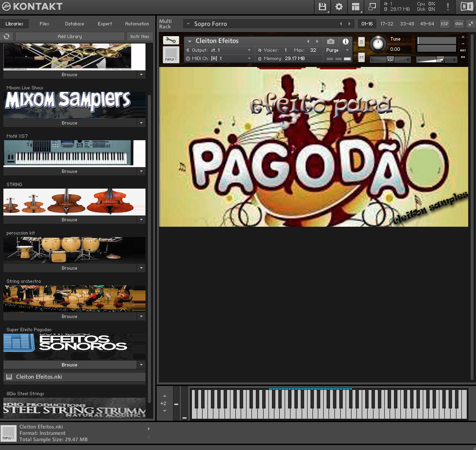Screen dimensions: 476x450
Task: Open the workspace layout management icon
Action: coord(355,7)
